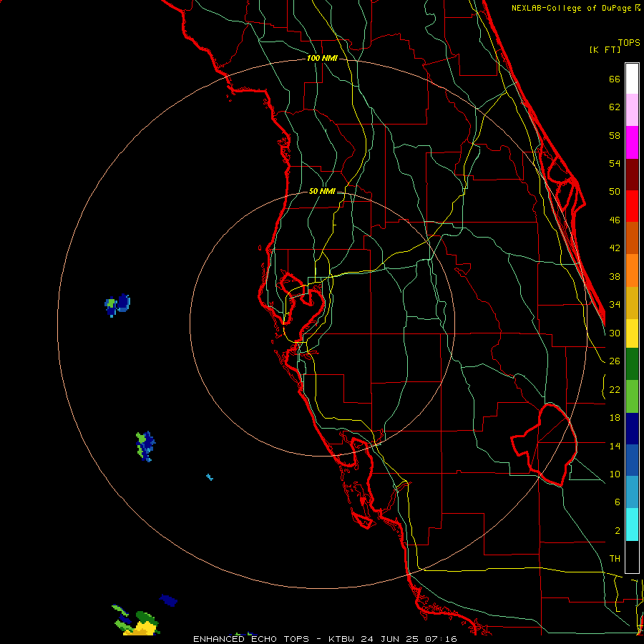Click the 10 value on the scale
The width and height of the screenshot is (644, 644).
(x=615, y=474)
